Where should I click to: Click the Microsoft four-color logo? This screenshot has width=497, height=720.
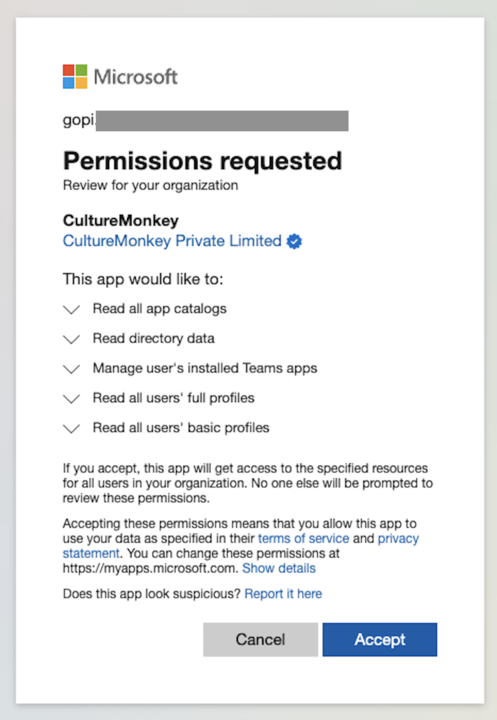click(x=75, y=76)
